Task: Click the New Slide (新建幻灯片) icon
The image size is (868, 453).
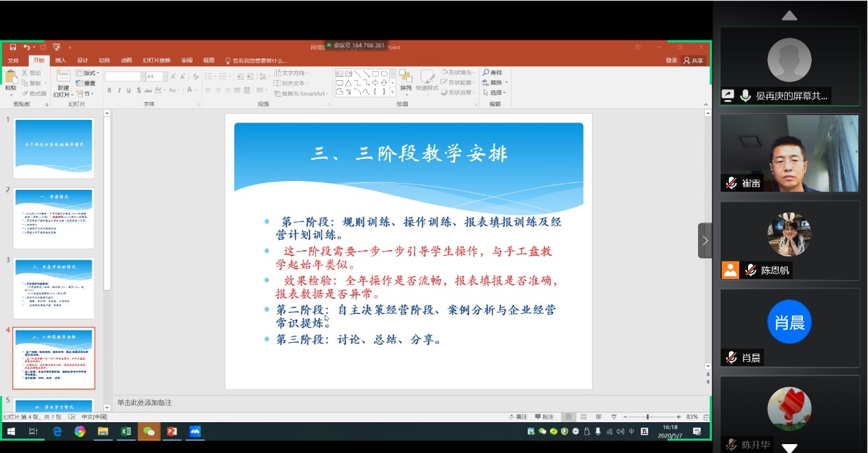Action: 63,77
